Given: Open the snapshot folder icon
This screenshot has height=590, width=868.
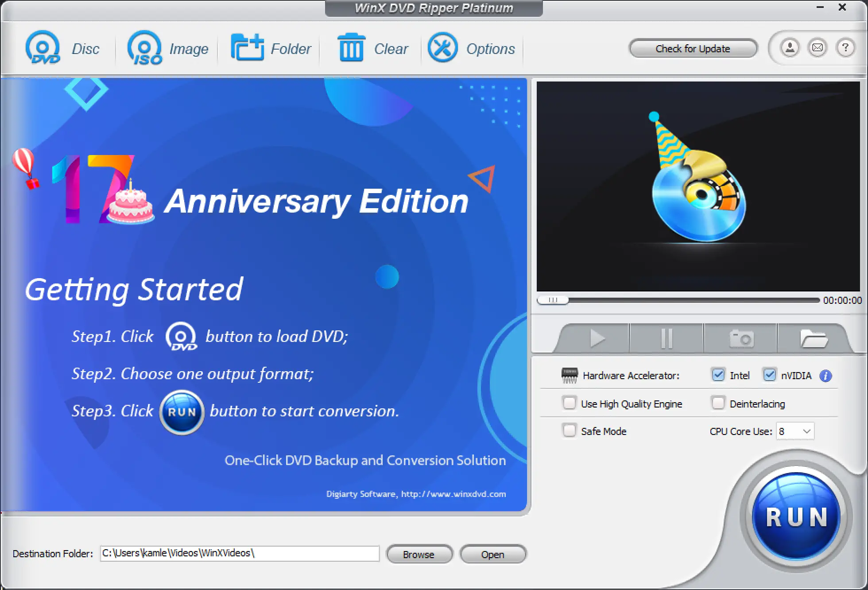Looking at the screenshot, I should (x=813, y=339).
